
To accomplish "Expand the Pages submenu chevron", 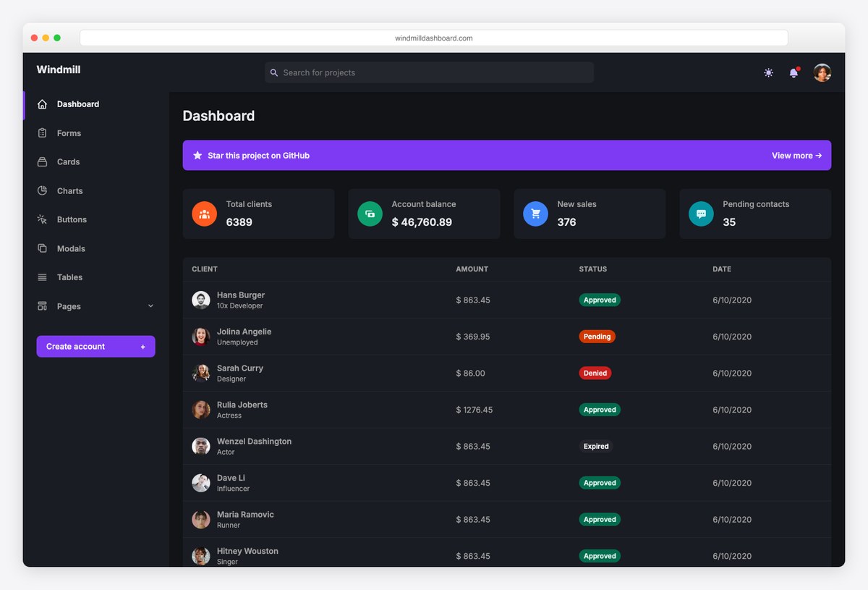I will pyautogui.click(x=150, y=306).
